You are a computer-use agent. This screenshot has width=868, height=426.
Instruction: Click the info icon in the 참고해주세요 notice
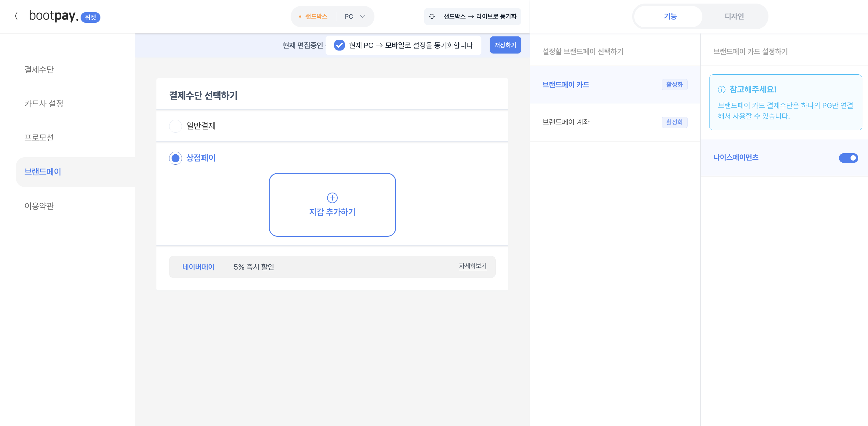pyautogui.click(x=721, y=90)
